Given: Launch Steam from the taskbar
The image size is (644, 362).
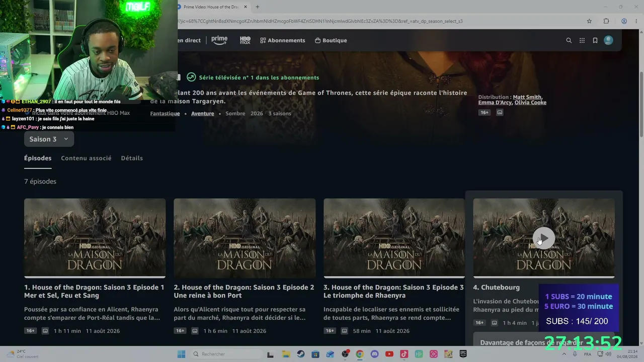Looking at the screenshot, I should [x=300, y=354].
